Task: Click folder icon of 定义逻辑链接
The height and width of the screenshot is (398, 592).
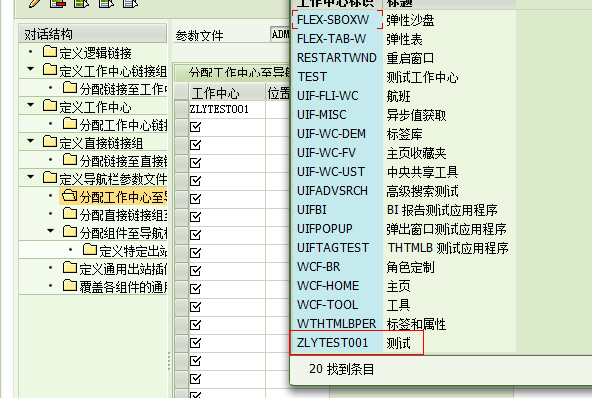Action: coord(50,51)
